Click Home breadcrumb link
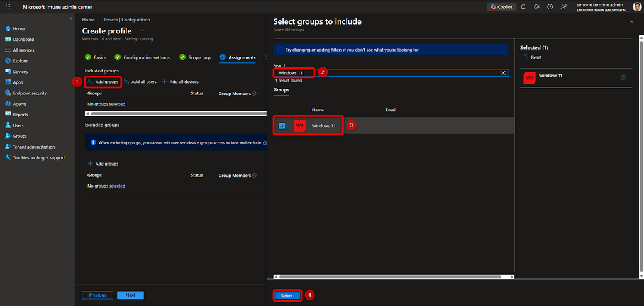This screenshot has width=644, height=306. [88, 20]
